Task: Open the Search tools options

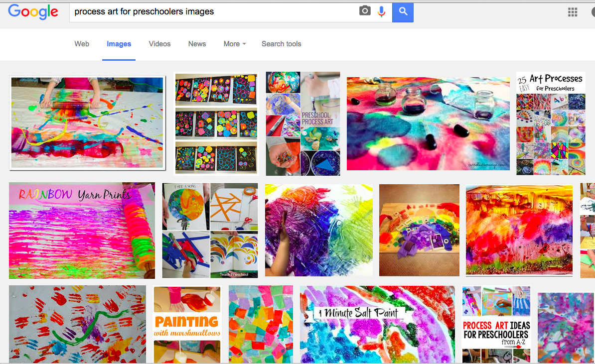Action: point(281,44)
